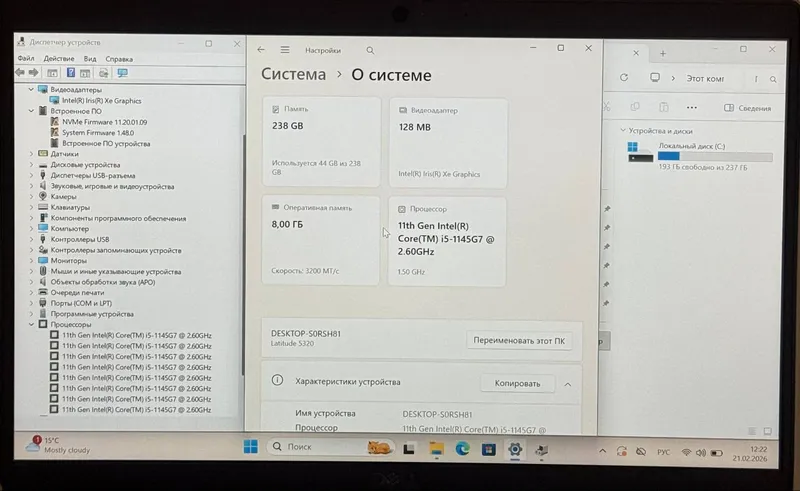Click Этот компьютер in Explorer address bar
Viewport: 800px width, 491px height.
click(705, 79)
